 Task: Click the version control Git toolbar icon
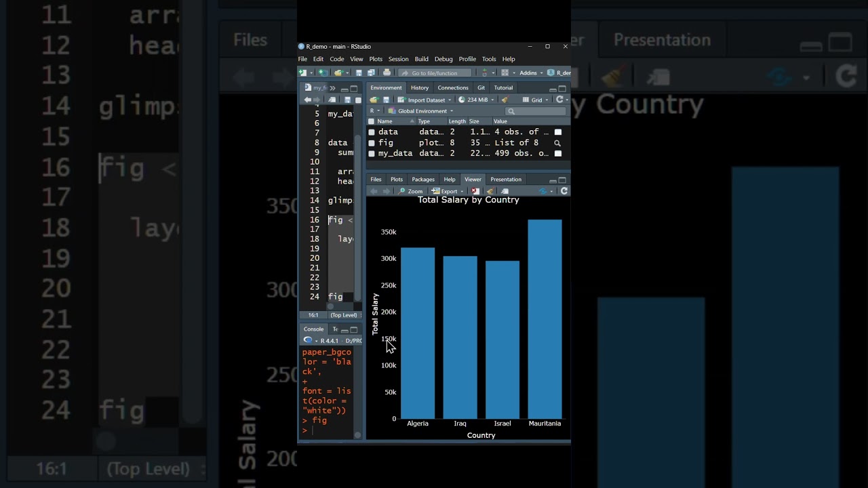pyautogui.click(x=484, y=73)
